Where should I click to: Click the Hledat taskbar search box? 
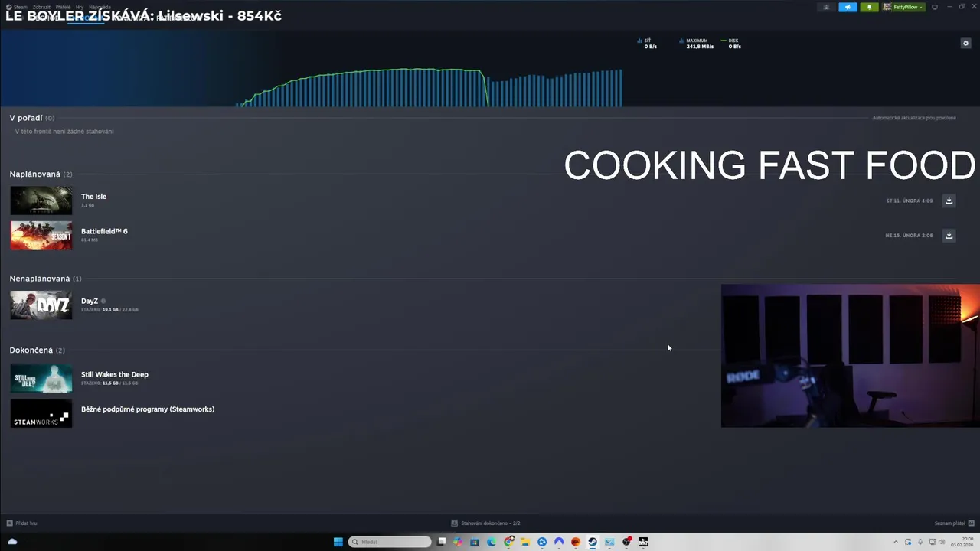[390, 542]
